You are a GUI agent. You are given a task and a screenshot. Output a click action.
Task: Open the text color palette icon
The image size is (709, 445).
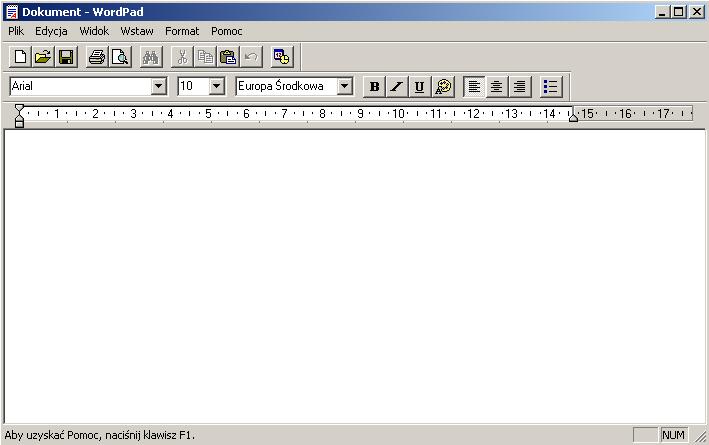(x=443, y=86)
